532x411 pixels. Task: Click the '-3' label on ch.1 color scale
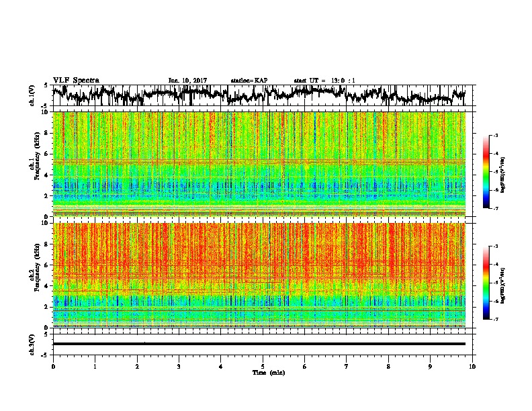pyautogui.click(x=495, y=135)
